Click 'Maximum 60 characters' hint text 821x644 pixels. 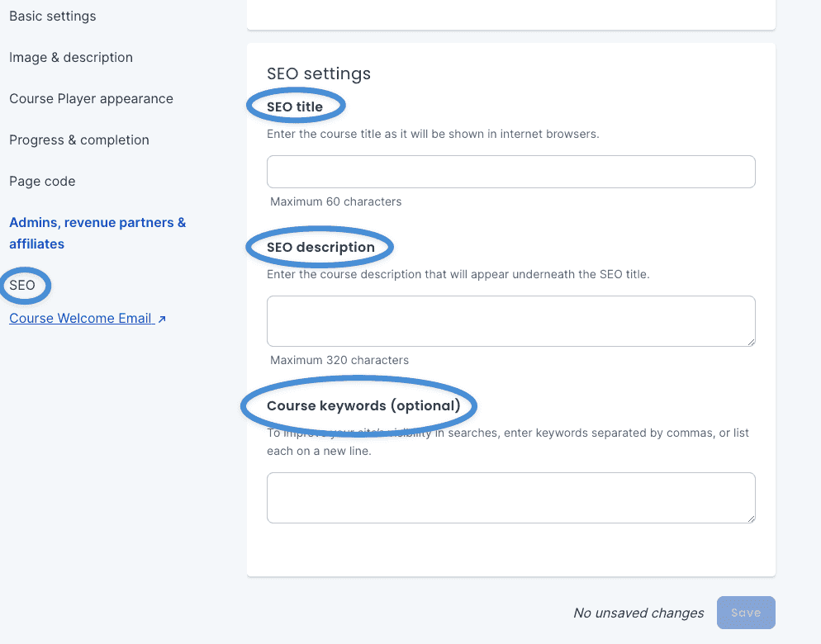[335, 201]
